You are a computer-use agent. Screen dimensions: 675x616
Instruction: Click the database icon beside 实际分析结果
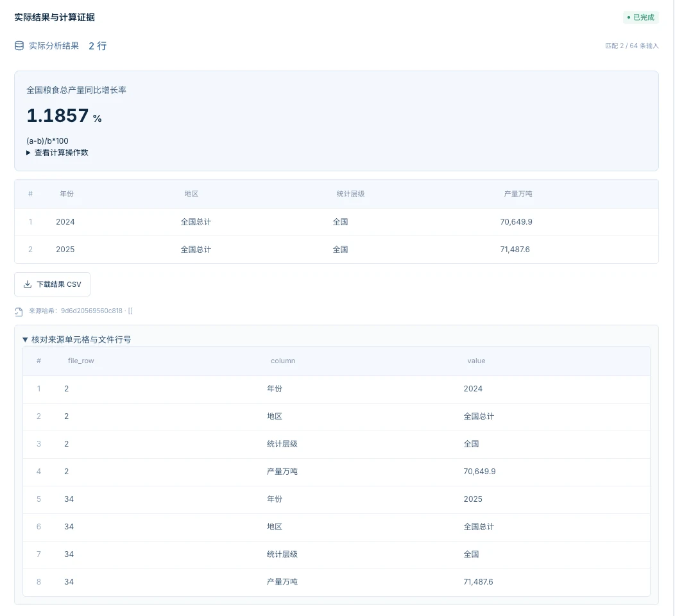[x=19, y=46]
